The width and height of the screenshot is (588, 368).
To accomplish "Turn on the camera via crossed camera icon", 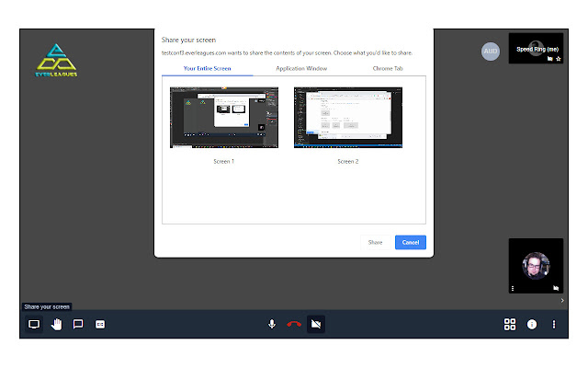I will [316, 324].
